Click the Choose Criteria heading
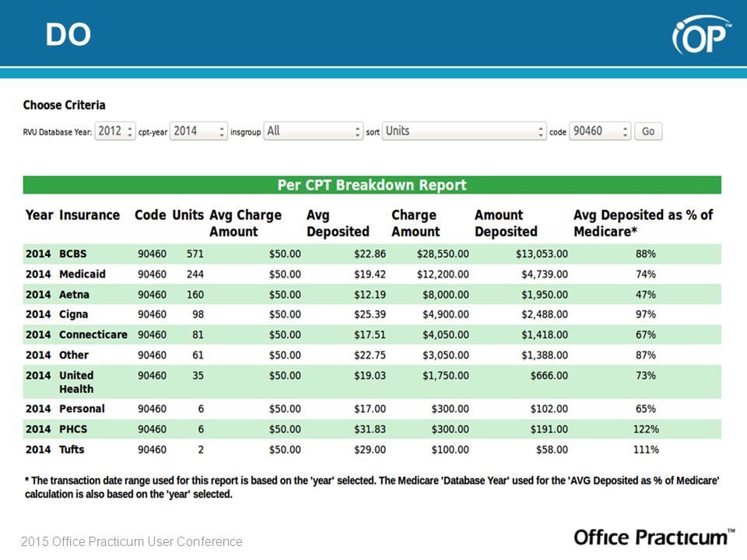Viewport: 747px width, 560px height. pos(65,105)
